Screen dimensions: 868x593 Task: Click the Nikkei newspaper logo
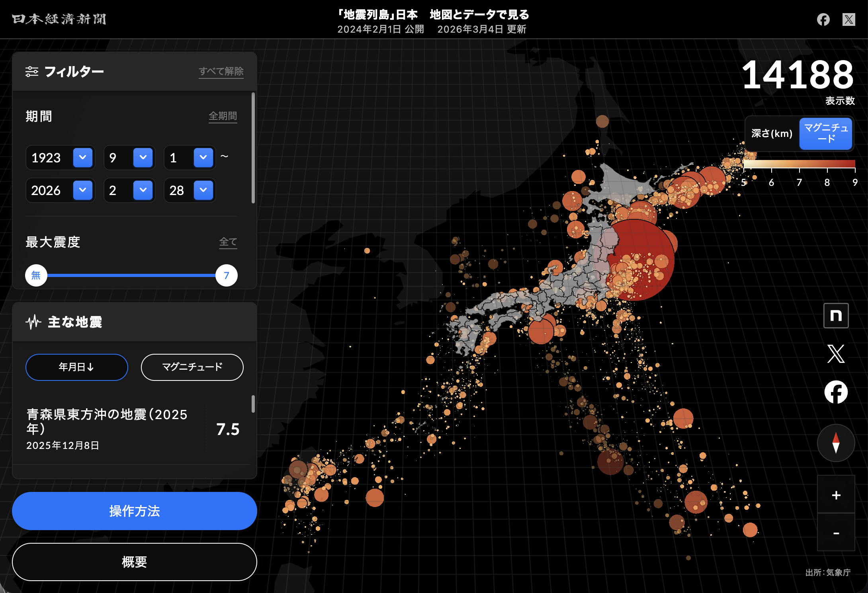pos(59,19)
